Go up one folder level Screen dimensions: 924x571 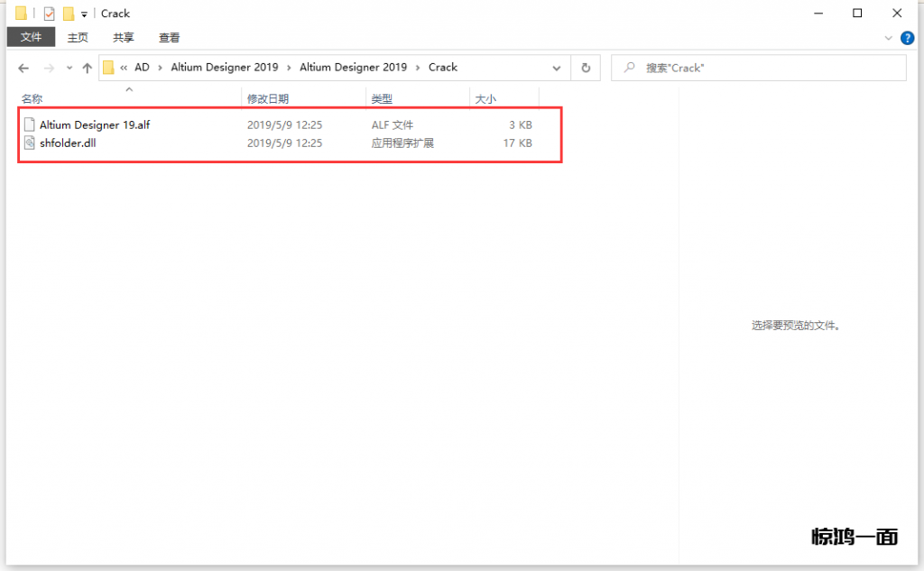(x=88, y=68)
